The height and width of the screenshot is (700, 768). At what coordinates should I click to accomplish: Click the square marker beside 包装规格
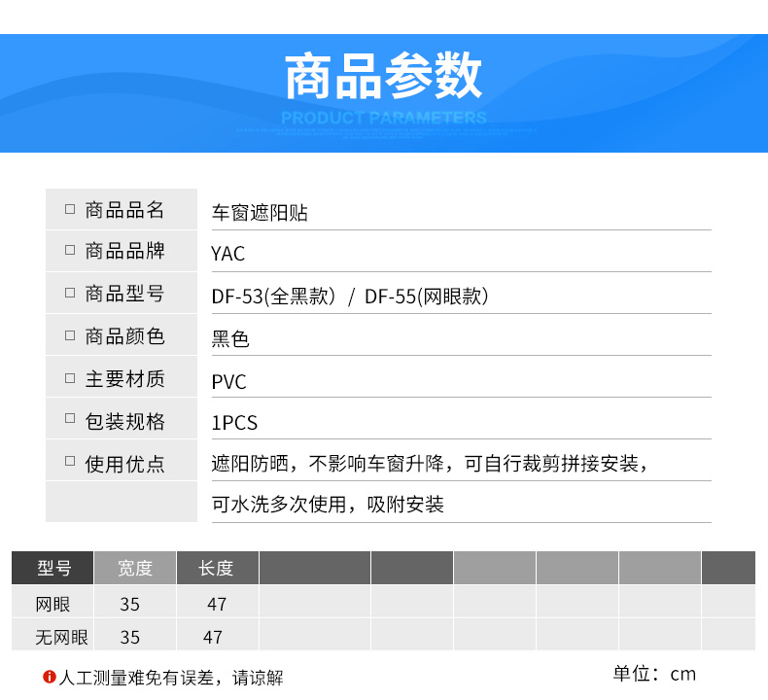click(70, 420)
